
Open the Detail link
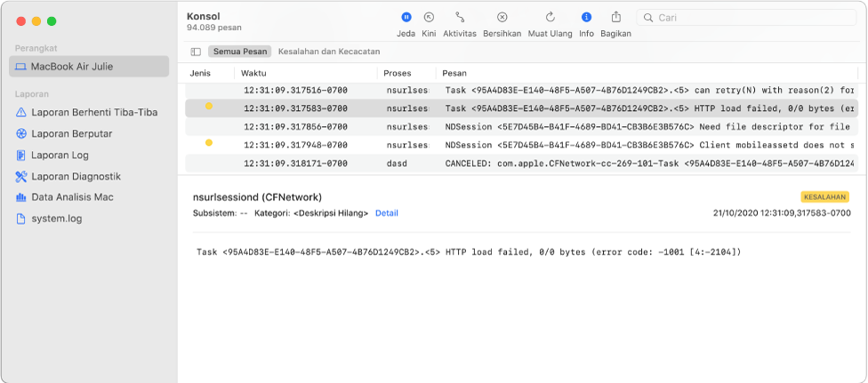coord(386,213)
